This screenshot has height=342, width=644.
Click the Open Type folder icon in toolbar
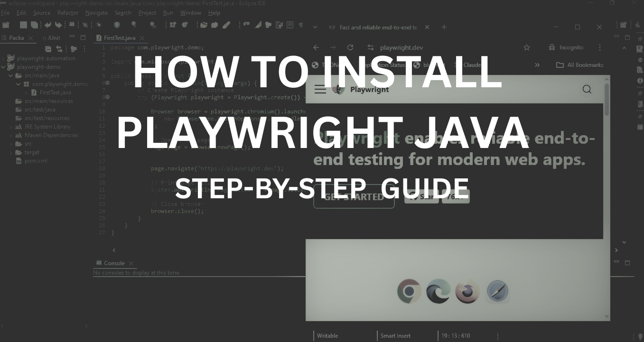[204, 25]
